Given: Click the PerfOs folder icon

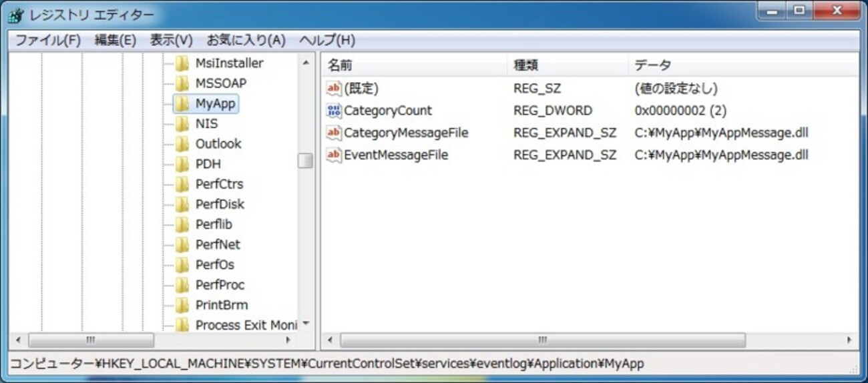Looking at the screenshot, I should (x=182, y=265).
